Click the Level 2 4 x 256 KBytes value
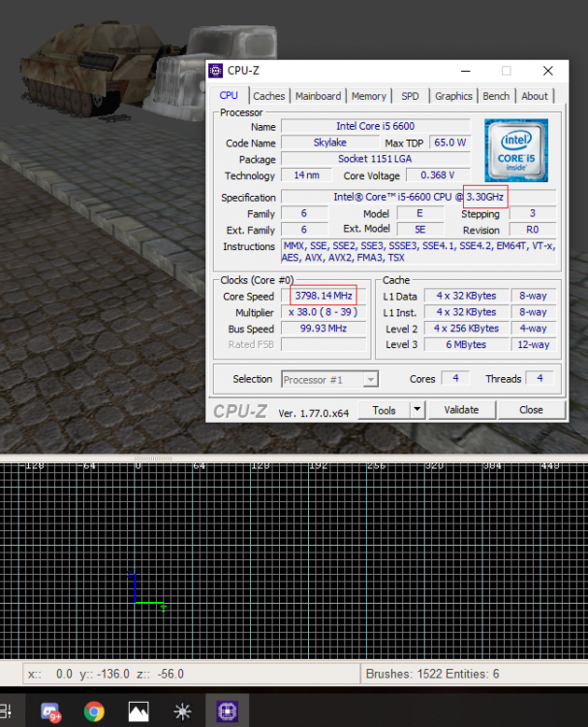Screen dimensions: 588x727 point(466,329)
